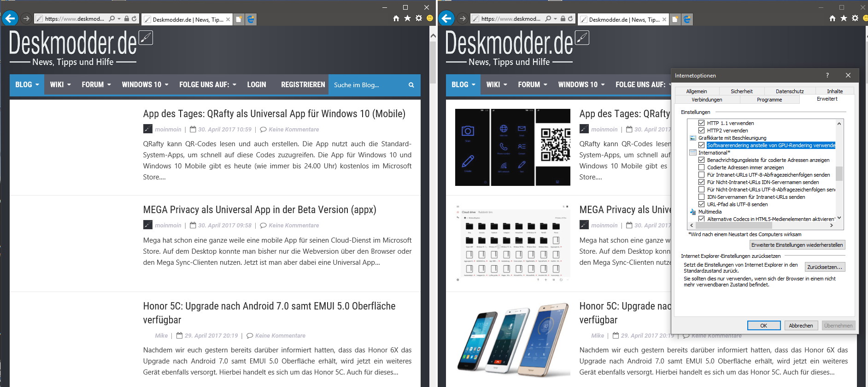868x387 pixels.
Task: Open the Tools gear in left browser window
Action: (418, 18)
